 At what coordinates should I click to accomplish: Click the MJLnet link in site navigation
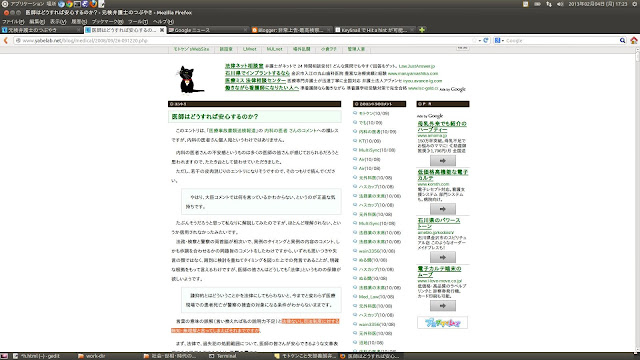274,49
